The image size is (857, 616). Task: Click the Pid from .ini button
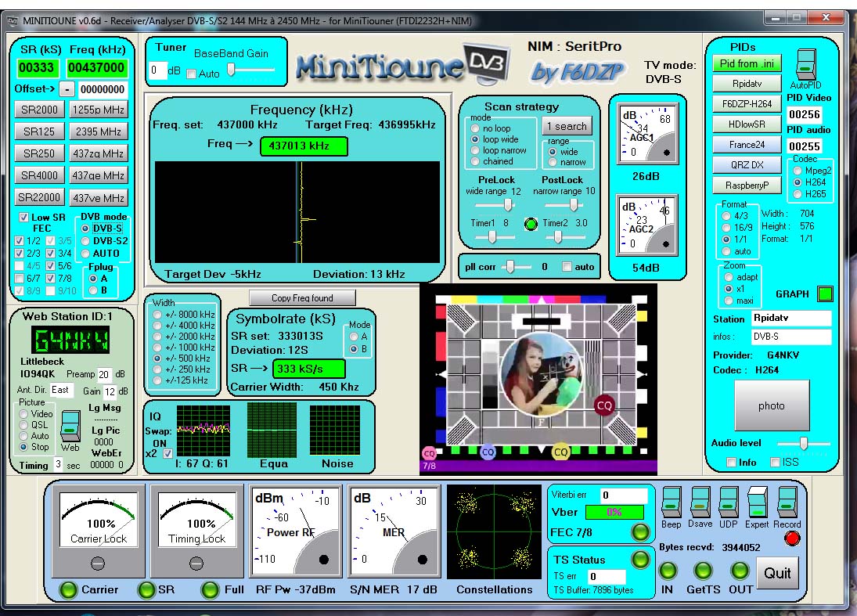[747, 63]
